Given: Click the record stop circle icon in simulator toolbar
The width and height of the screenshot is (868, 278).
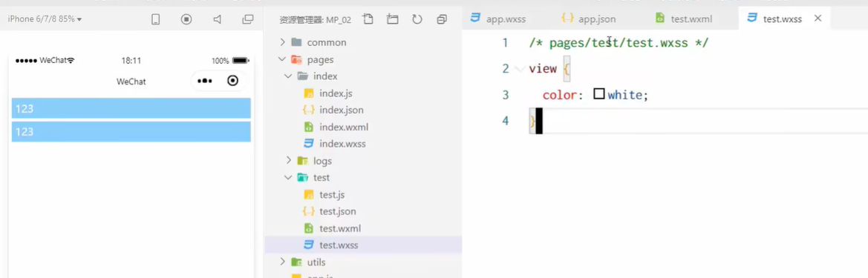Looking at the screenshot, I should point(186,19).
